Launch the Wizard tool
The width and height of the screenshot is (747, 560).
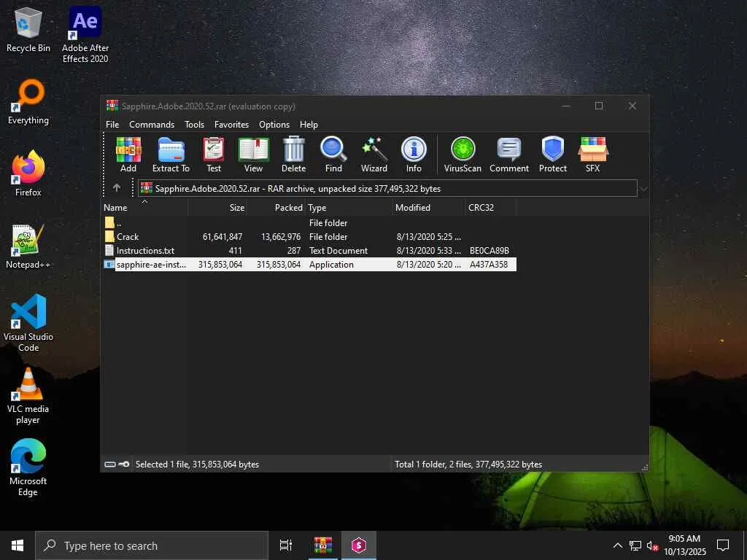coord(374,155)
